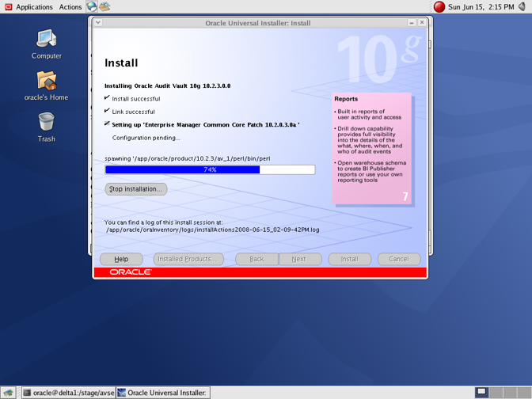
Task: Open the Applications menu
Action: point(34,7)
